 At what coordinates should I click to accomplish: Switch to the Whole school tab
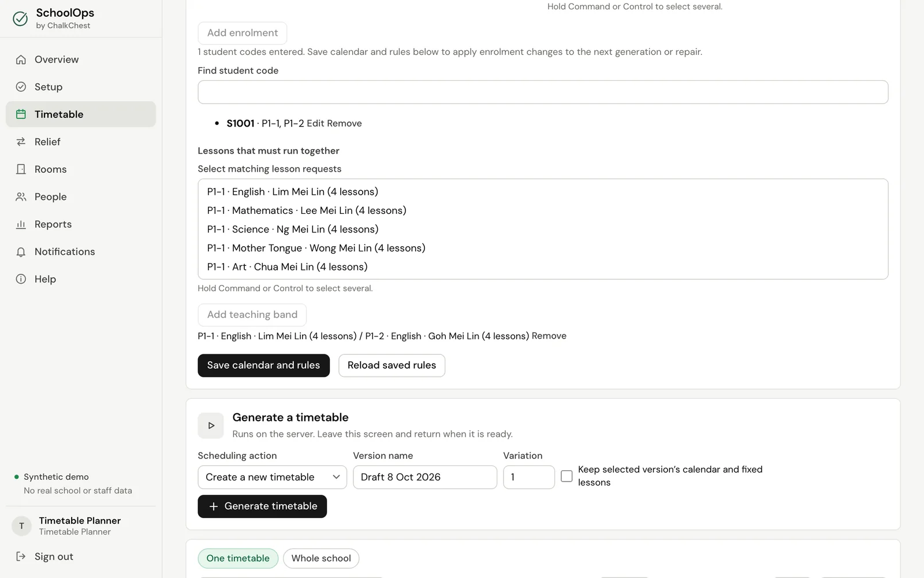pos(321,558)
